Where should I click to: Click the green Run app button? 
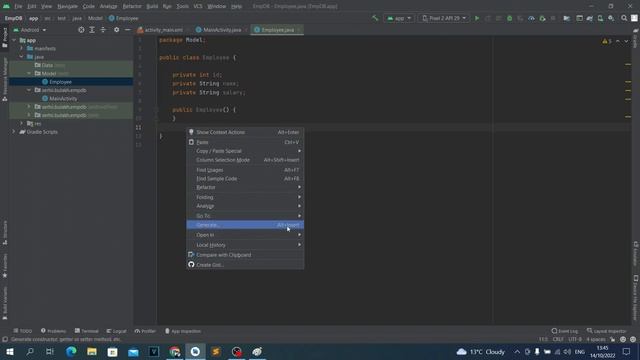pos(477,18)
